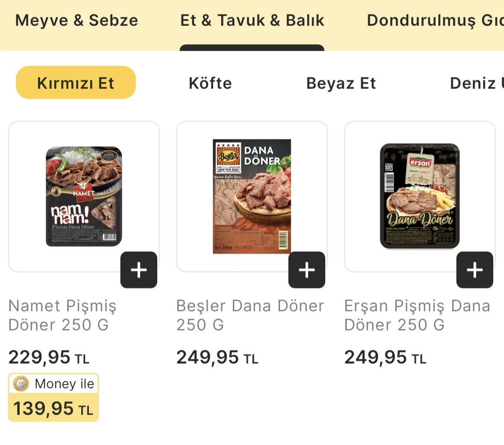Open the Deniz Ürünleri subcategory

point(476,83)
